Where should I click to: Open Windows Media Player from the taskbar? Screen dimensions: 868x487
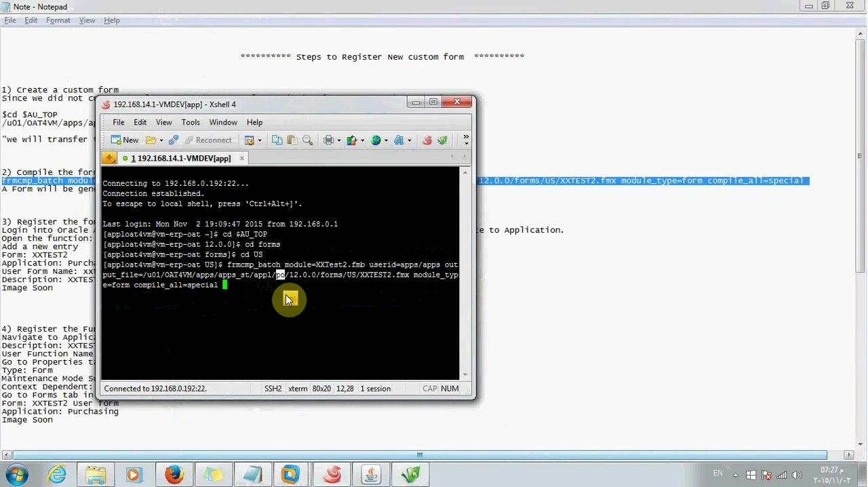click(134, 474)
